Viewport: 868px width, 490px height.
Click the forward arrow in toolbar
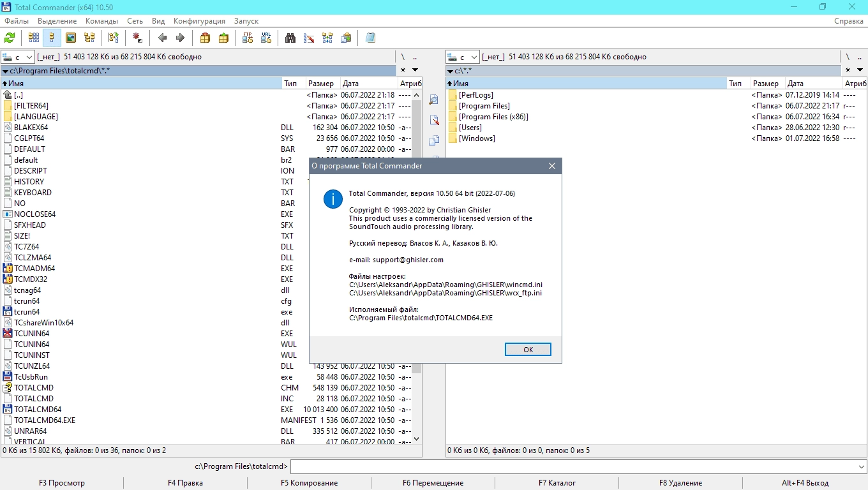pyautogui.click(x=180, y=38)
